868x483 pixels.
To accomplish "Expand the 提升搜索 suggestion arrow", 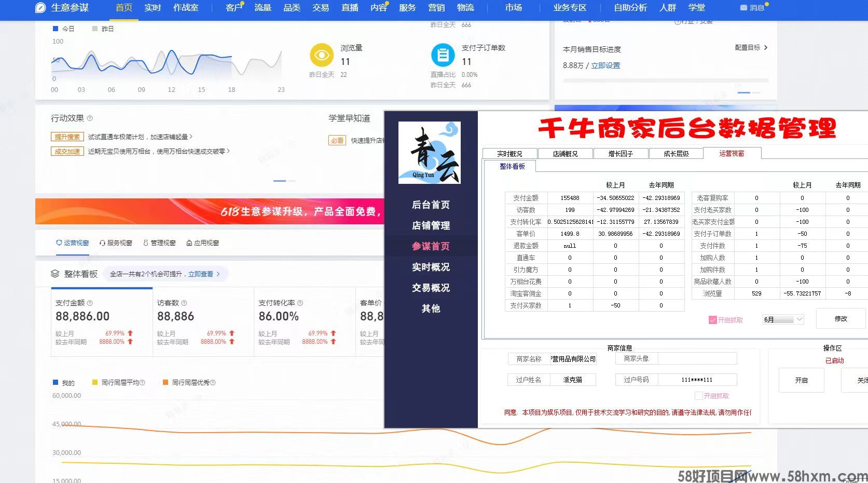I will coord(191,137).
